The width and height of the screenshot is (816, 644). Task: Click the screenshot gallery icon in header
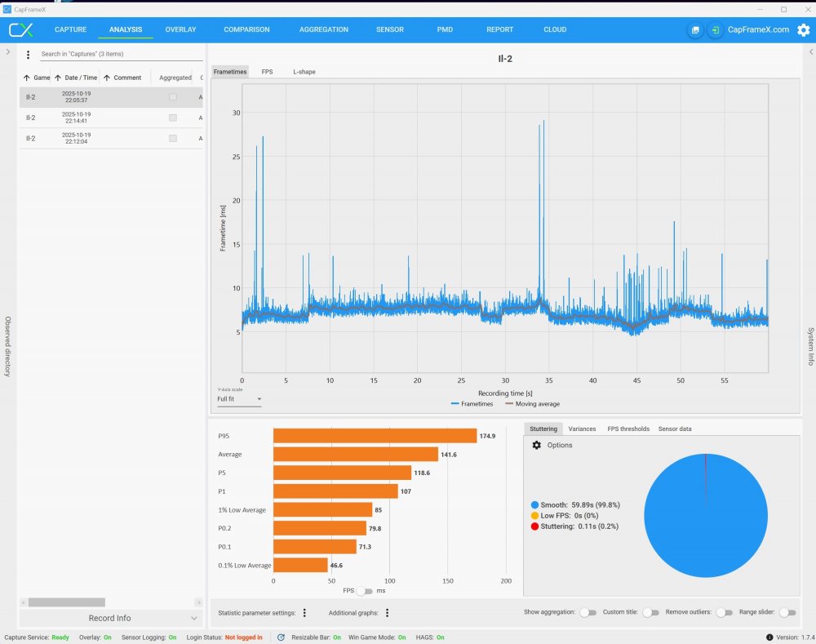tap(694, 30)
